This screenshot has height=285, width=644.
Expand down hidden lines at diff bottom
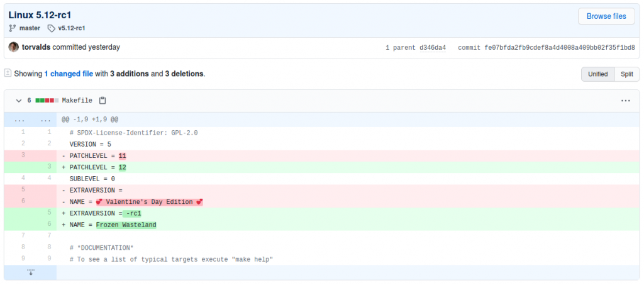30,272
